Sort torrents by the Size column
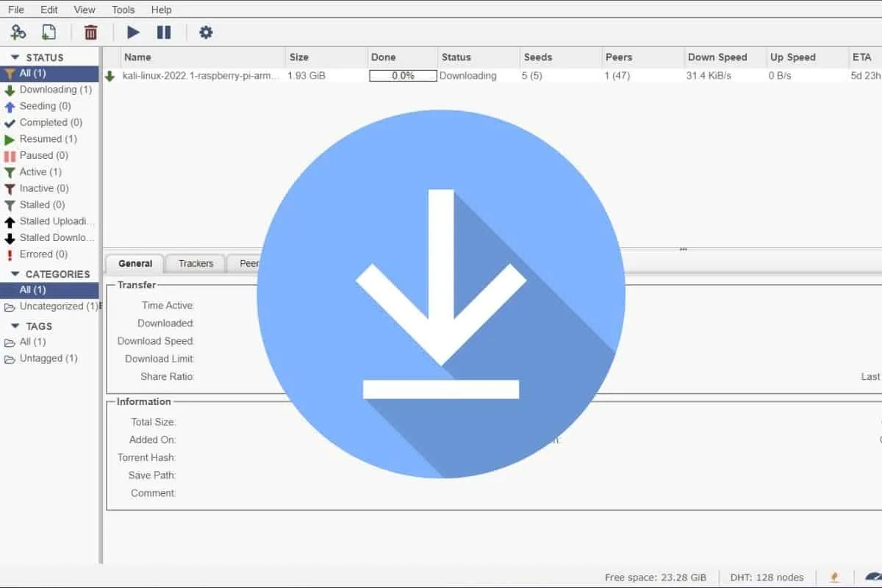Viewport: 882px width, 588px height. click(326, 57)
